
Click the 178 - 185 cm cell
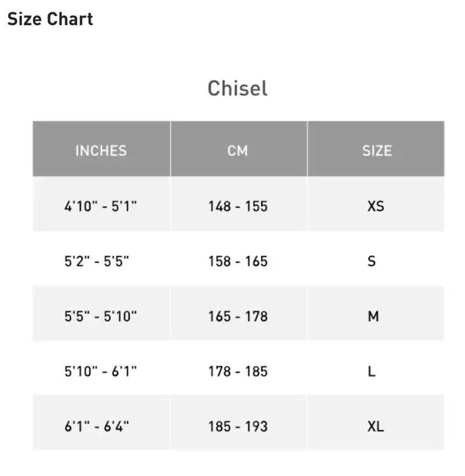(238, 371)
